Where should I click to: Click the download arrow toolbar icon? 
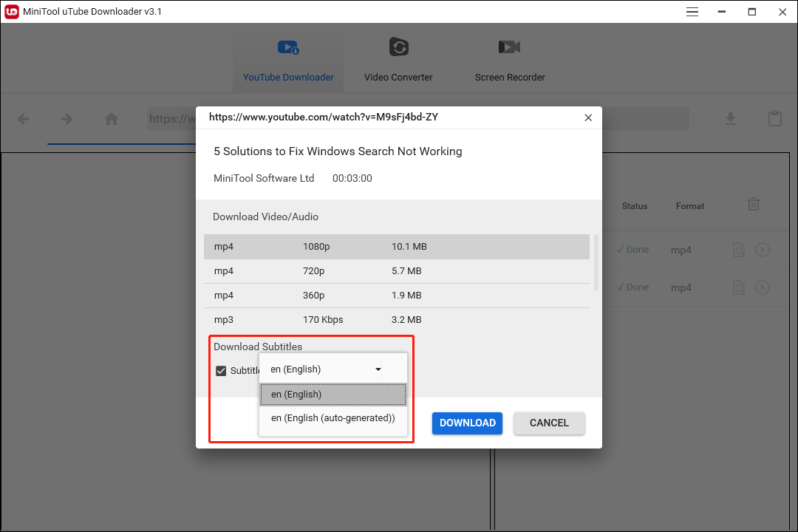click(730, 119)
